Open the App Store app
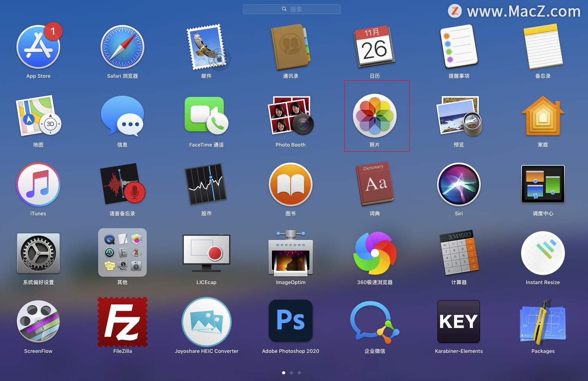The image size is (588, 381). point(38,47)
